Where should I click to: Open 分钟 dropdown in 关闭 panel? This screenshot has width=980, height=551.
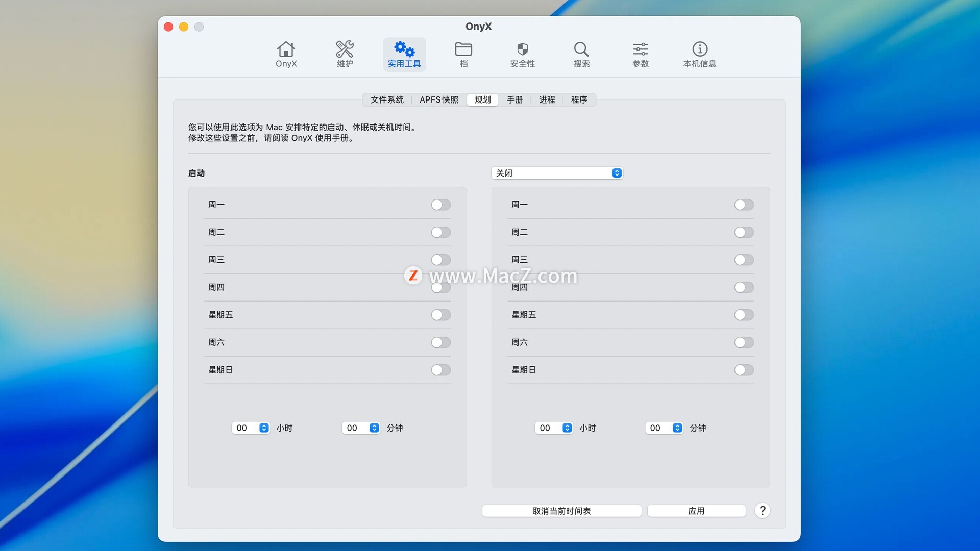pos(664,428)
